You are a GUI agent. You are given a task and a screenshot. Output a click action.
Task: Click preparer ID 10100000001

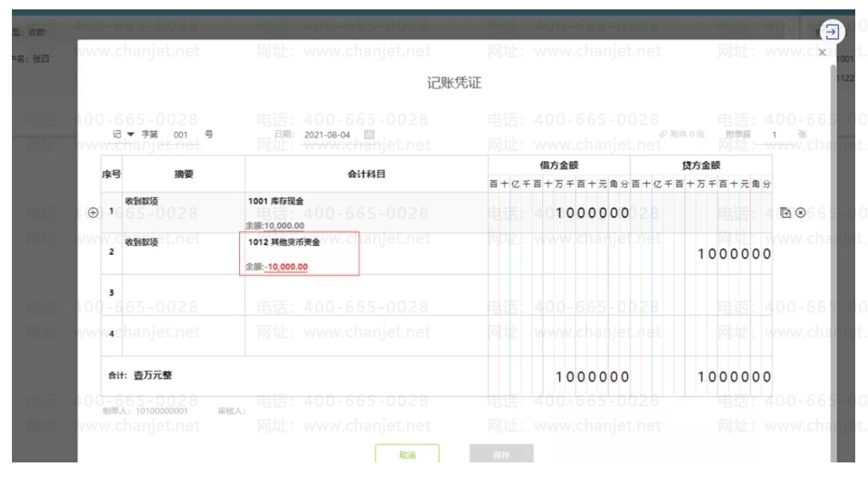pos(162,410)
